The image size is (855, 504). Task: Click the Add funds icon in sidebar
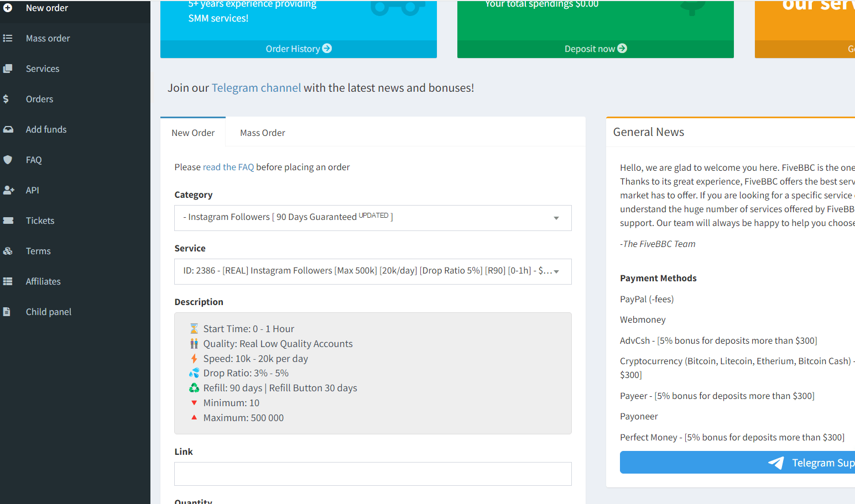click(8, 130)
